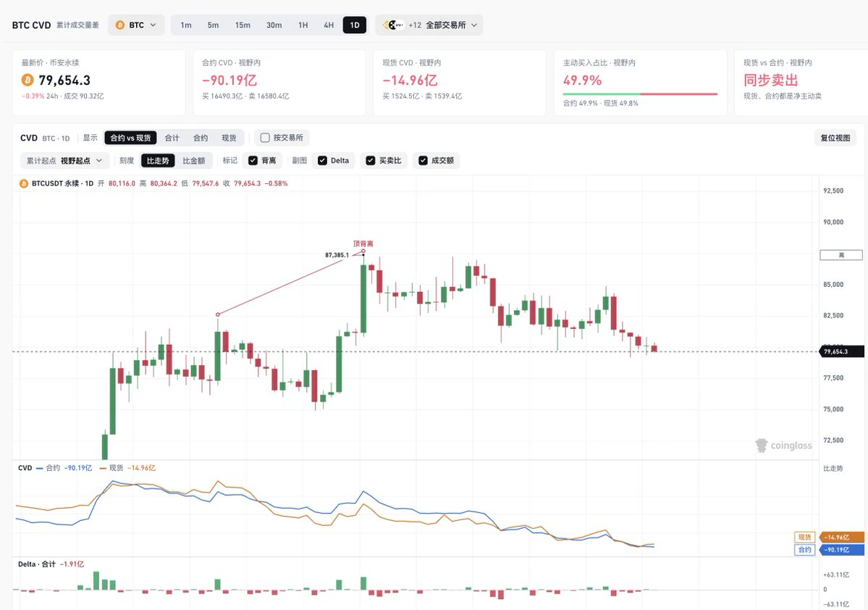Image resolution: width=868 pixels, height=610 pixels.
Task: Click the 79,654.3 current price axis tag
Action: coord(841,352)
